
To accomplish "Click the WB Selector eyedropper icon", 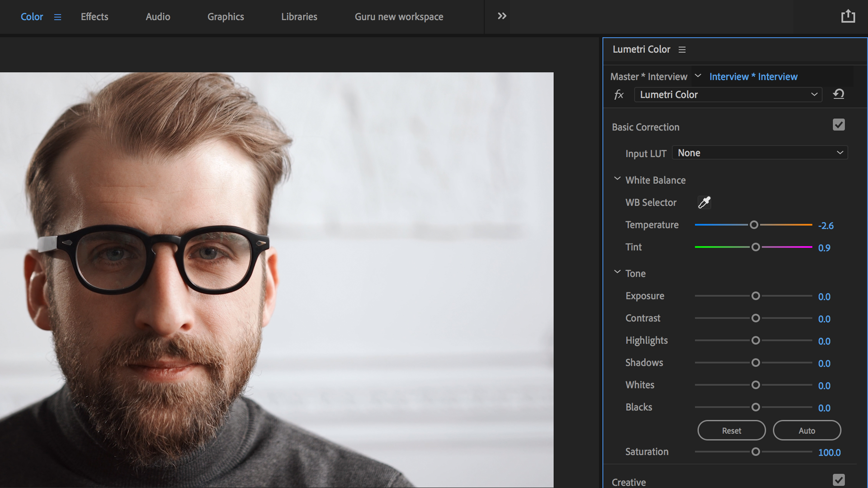I will click(704, 202).
